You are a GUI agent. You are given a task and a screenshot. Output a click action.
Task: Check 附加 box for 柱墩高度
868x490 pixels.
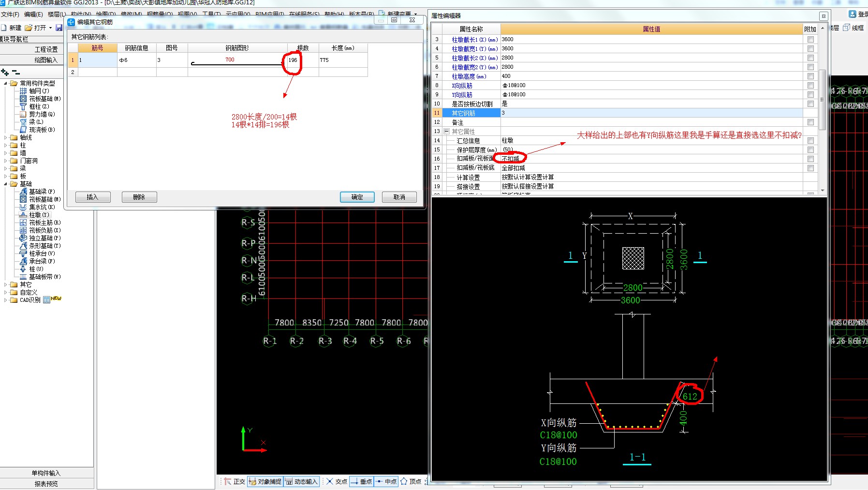point(810,76)
